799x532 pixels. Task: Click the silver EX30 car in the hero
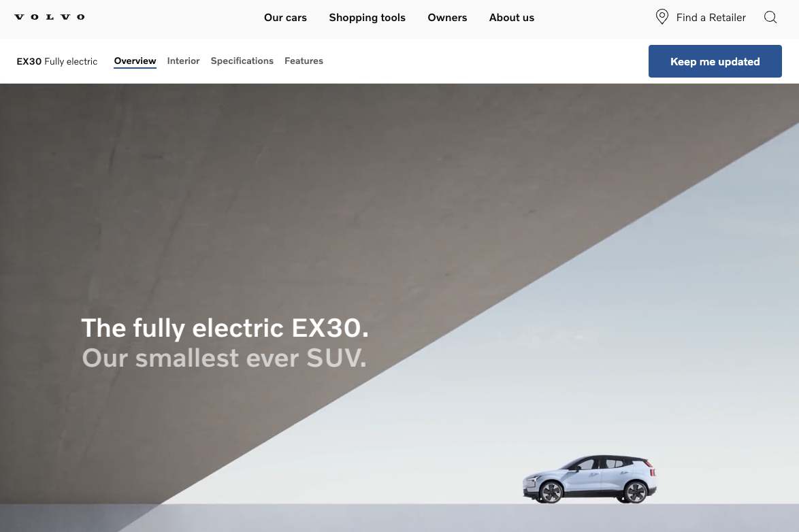click(589, 478)
